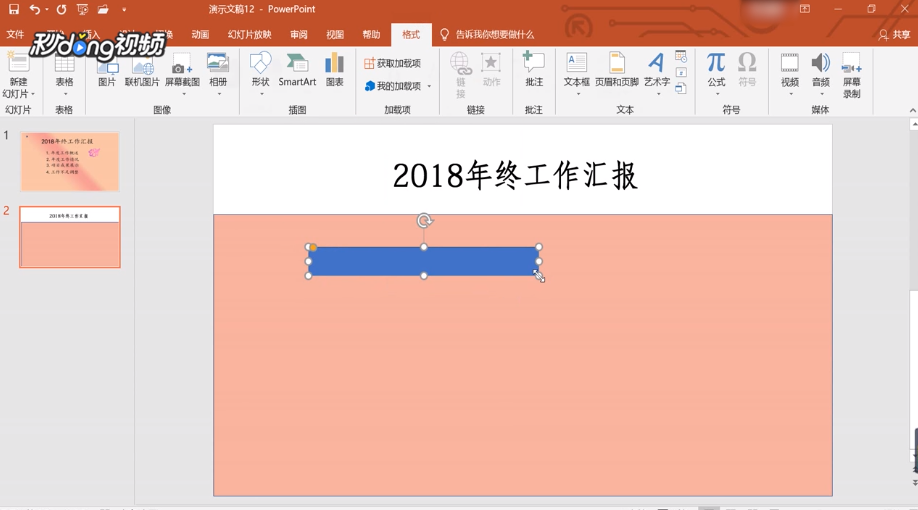Collapse the ribbon with the chevron
Image resolution: width=918 pixels, height=510 pixels.
click(912, 110)
